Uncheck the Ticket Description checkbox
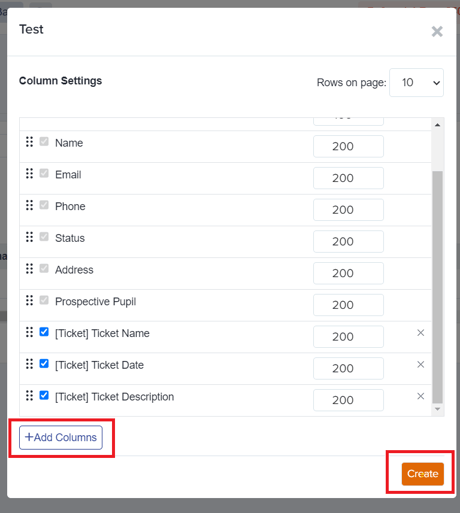Image resolution: width=460 pixels, height=513 pixels. coord(44,395)
